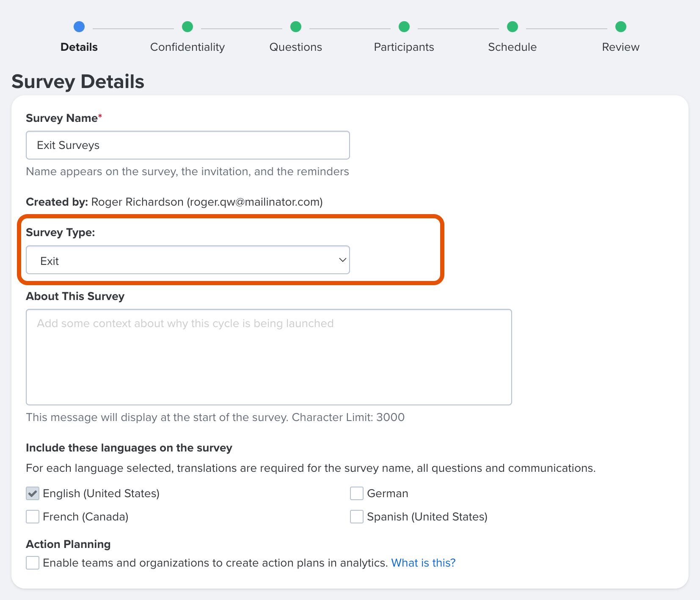Viewport: 700px width, 600px height.
Task: Open the Survey Type dropdown showing Exit
Action: (x=187, y=260)
